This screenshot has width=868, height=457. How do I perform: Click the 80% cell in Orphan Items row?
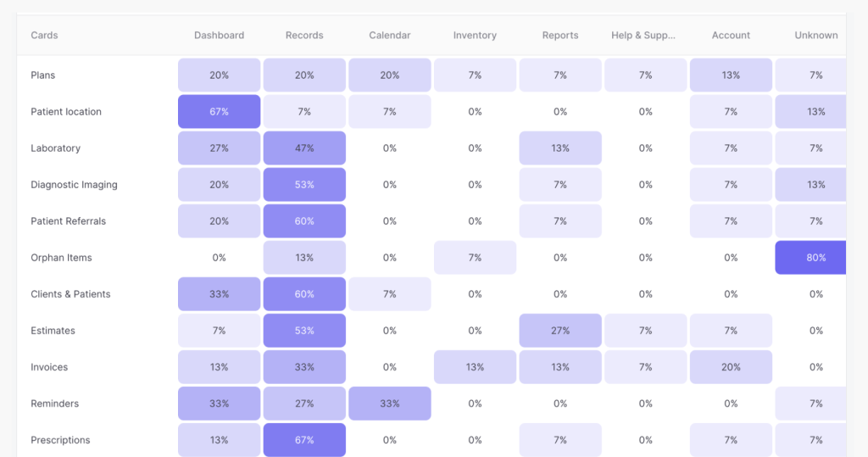(x=814, y=258)
